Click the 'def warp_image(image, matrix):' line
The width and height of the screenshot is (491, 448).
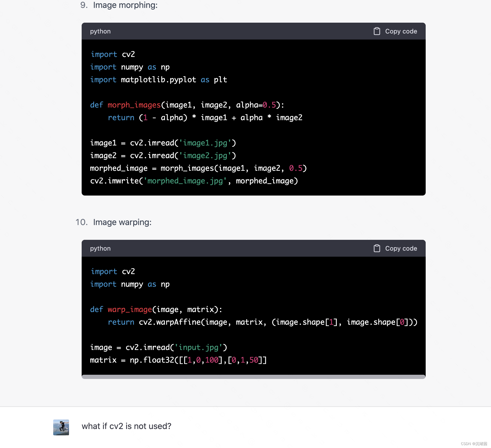(x=156, y=309)
